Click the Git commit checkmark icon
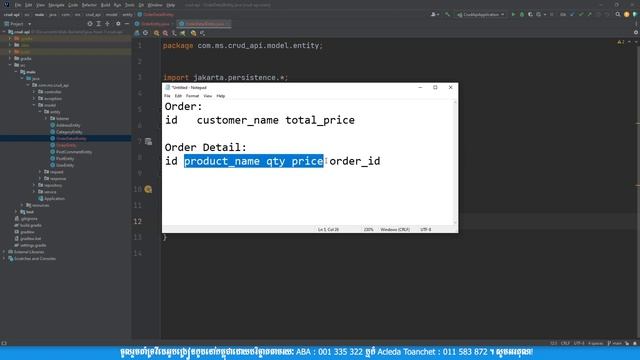The image size is (640, 360). 580,14
